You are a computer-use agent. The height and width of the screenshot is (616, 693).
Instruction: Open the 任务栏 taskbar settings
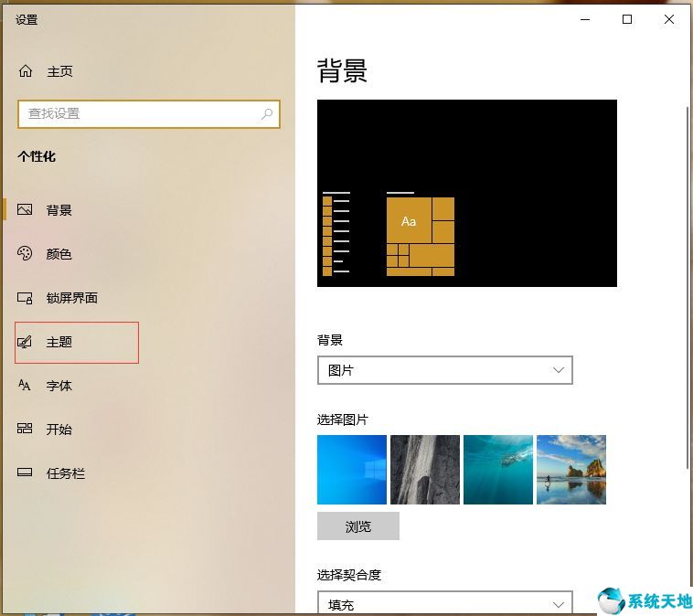point(66,473)
